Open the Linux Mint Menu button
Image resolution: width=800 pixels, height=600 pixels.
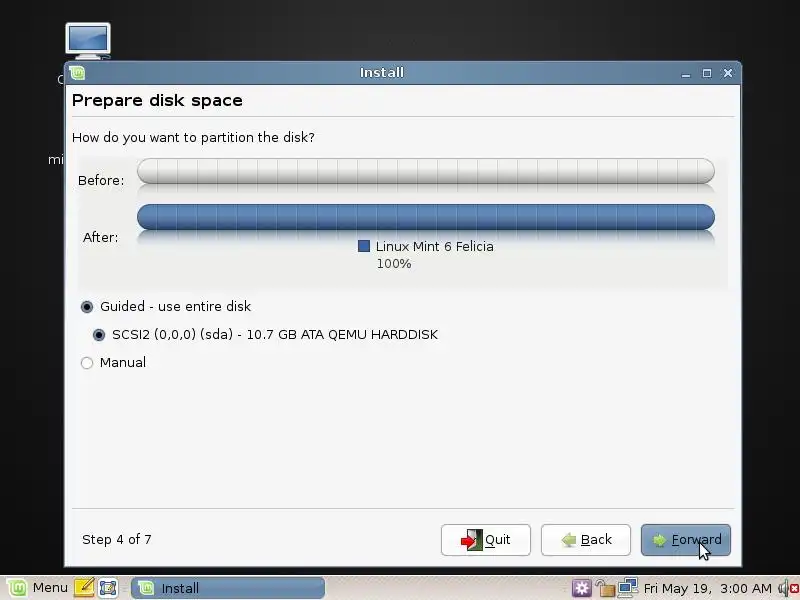coord(37,588)
